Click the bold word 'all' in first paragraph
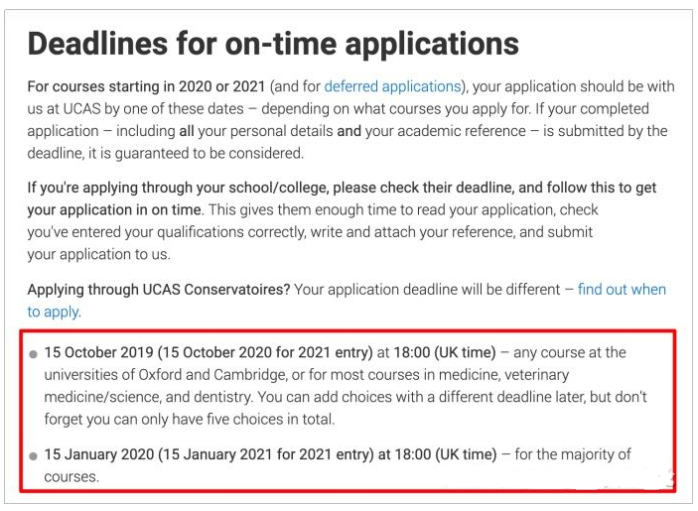The height and width of the screenshot is (511, 698). click(x=187, y=131)
